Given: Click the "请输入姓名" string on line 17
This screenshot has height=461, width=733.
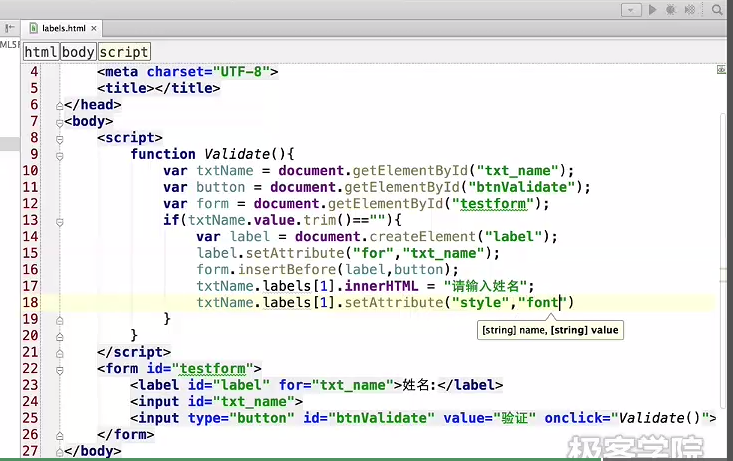Looking at the screenshot, I should click(485, 286).
